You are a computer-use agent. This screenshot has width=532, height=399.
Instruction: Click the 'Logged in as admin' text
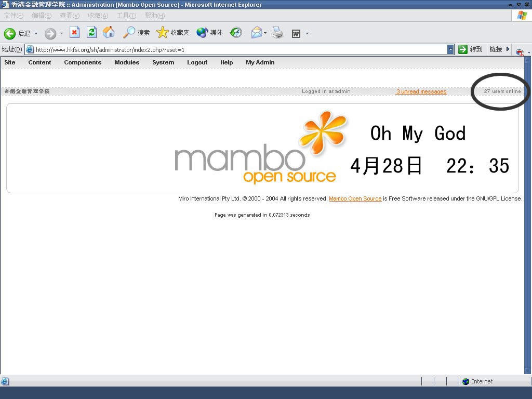click(326, 91)
